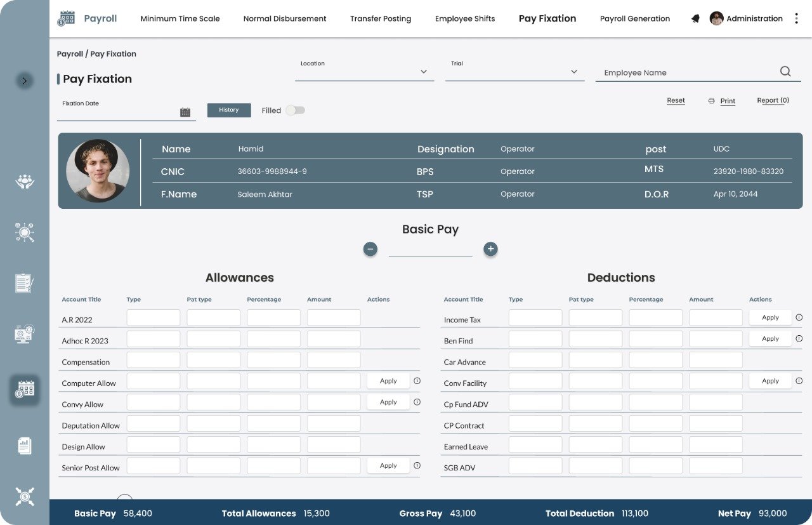This screenshot has height=525, width=812.
Task: Click info icon for Ben Find
Action: pyautogui.click(x=799, y=338)
